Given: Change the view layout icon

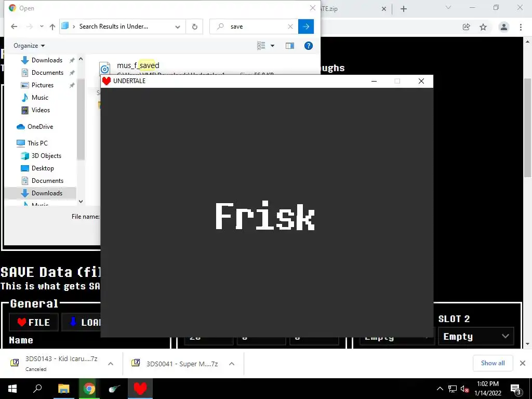Looking at the screenshot, I should [x=261, y=46].
